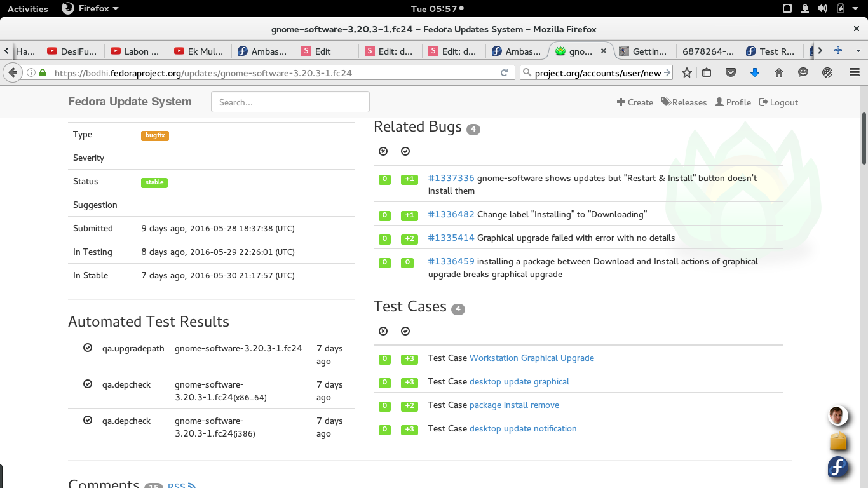Viewport: 868px width, 488px height.
Task: Click the site identity info icon
Action: [31, 72]
